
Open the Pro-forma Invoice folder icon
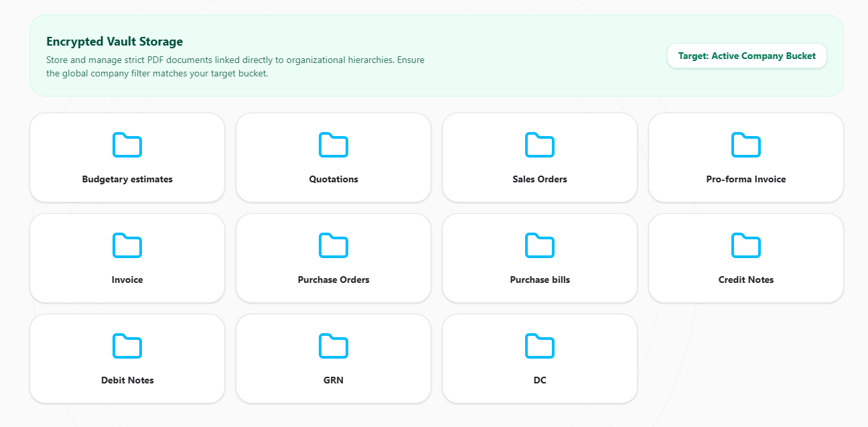746,145
